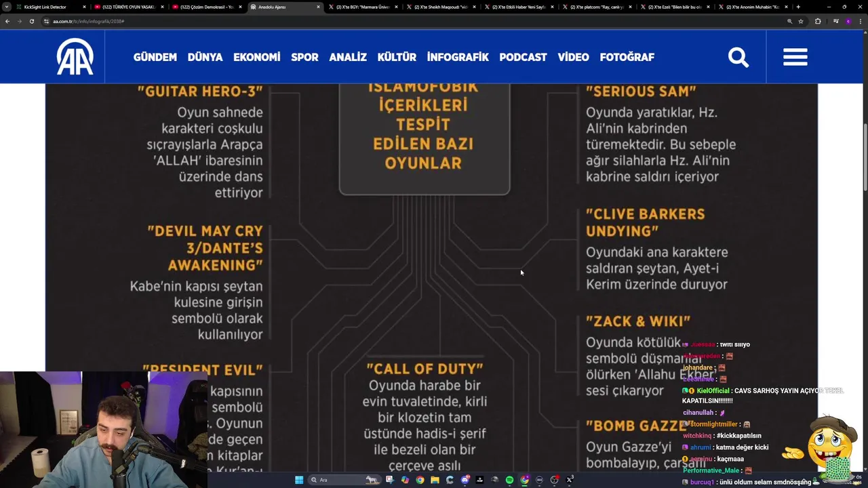
Task: Open the PUBG helmet icon in taskbar
Action: tap(495, 480)
